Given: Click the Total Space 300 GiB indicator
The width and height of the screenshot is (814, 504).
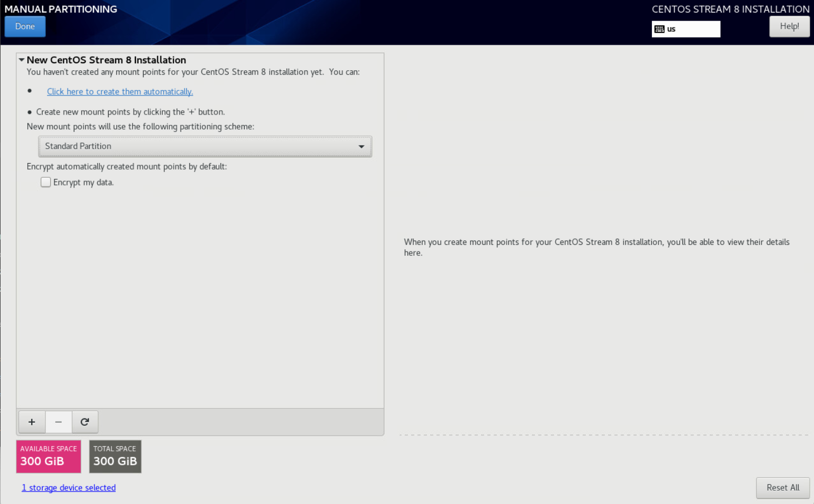Looking at the screenshot, I should pyautogui.click(x=115, y=457).
